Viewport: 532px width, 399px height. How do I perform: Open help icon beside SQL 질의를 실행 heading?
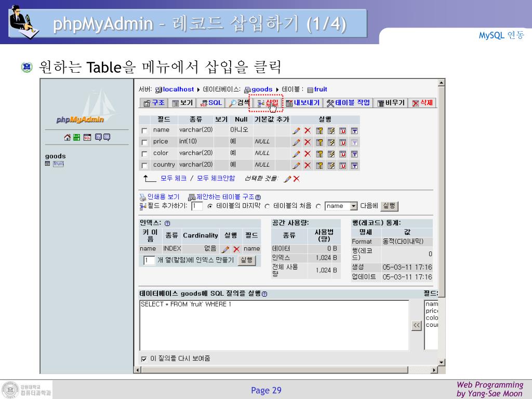click(x=264, y=294)
